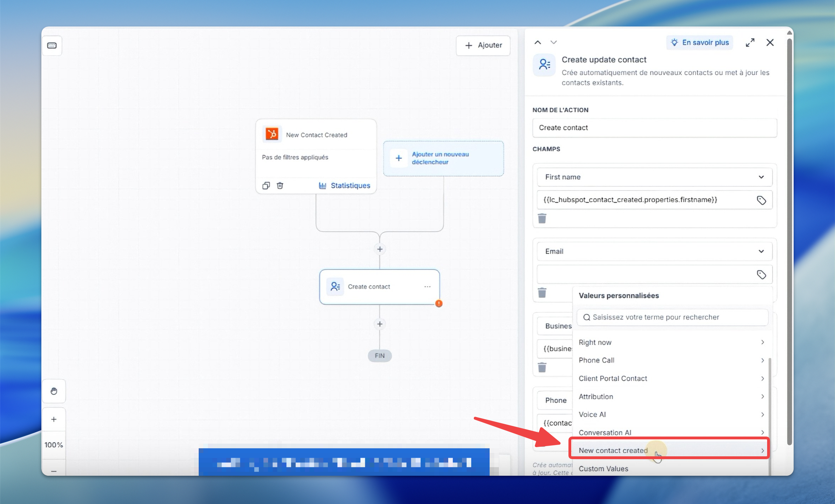Open custom values tag for Email
Viewport: 835px width, 504px height.
click(x=761, y=274)
